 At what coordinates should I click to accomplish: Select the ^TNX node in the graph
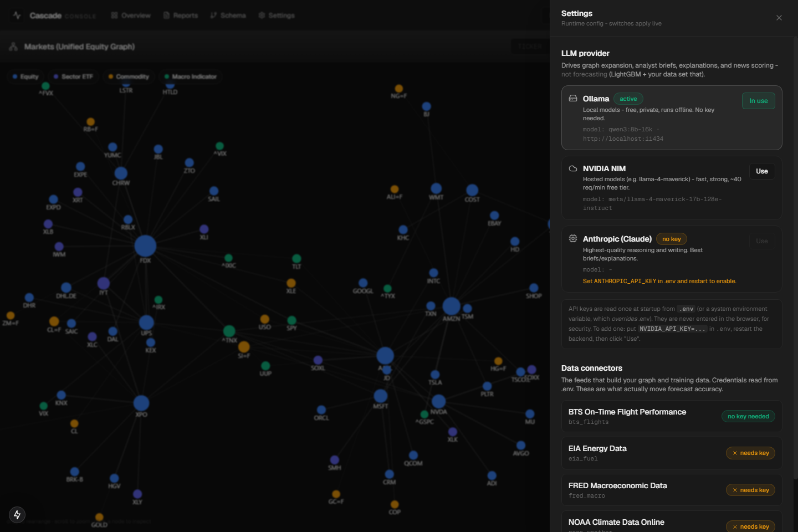229,331
